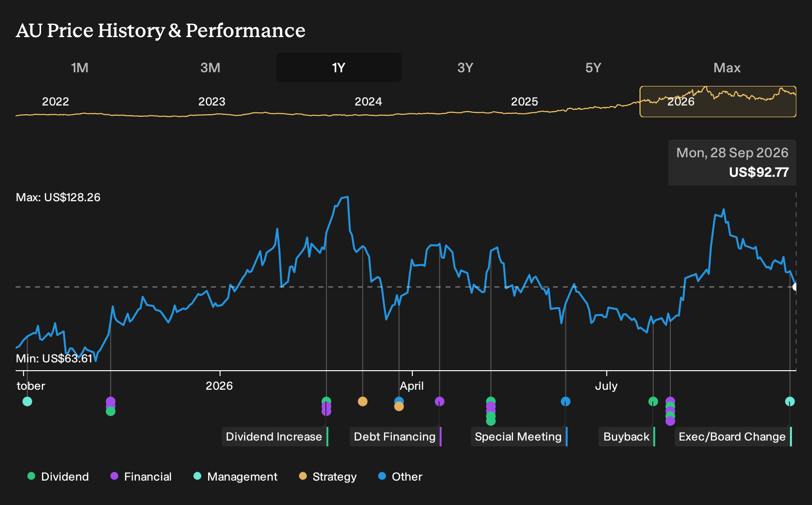Click the blue marker above Special Meeting
Viewport: 812px width, 505px height.
(x=566, y=401)
